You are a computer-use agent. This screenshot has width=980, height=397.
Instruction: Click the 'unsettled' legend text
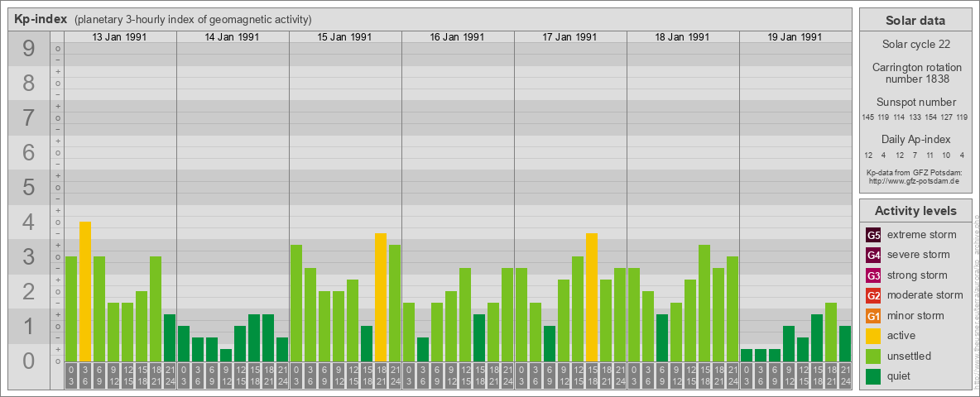point(910,356)
